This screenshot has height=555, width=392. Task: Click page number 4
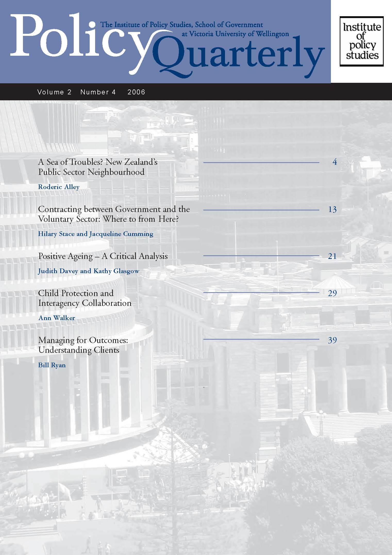[x=335, y=162]
